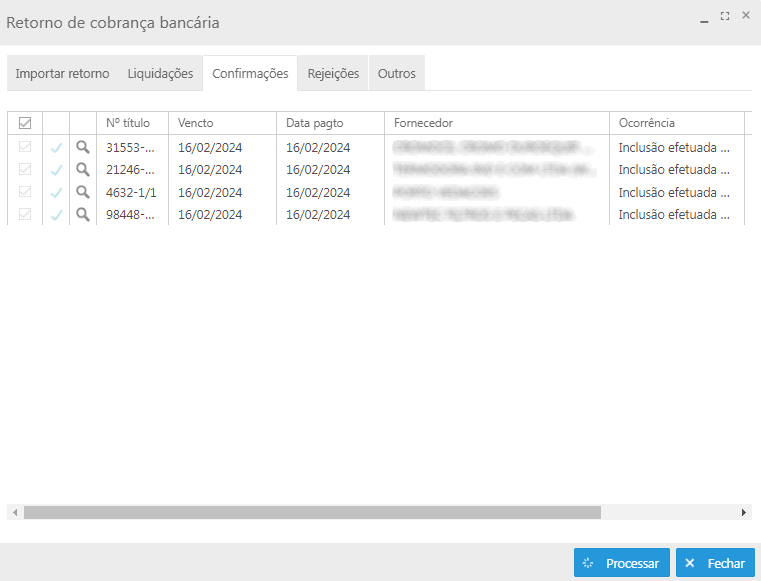Image resolution: width=761 pixels, height=581 pixels.
Task: Sort by the Vencto column header
Action: (196, 123)
